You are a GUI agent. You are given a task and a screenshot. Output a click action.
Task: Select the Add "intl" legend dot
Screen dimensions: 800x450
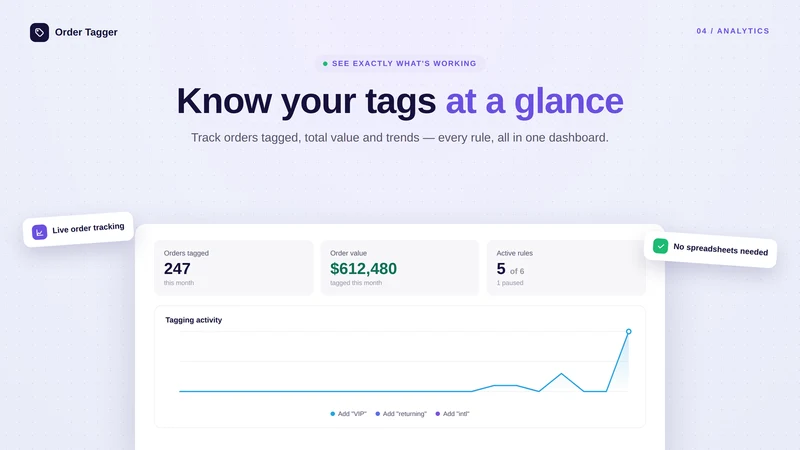click(438, 414)
